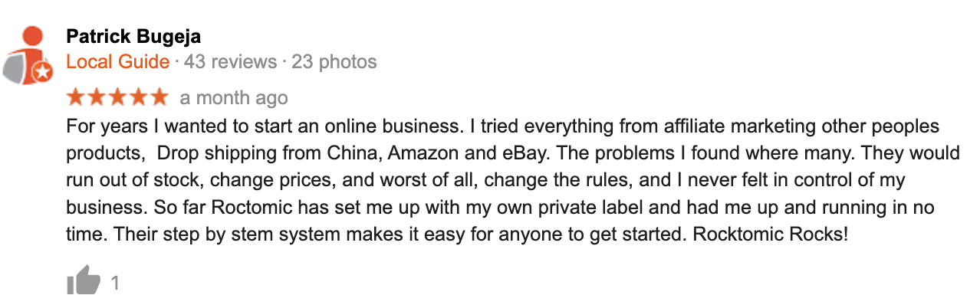Click the thumbs-up like icon
This screenshot has height=305, width=980.
coord(84,281)
